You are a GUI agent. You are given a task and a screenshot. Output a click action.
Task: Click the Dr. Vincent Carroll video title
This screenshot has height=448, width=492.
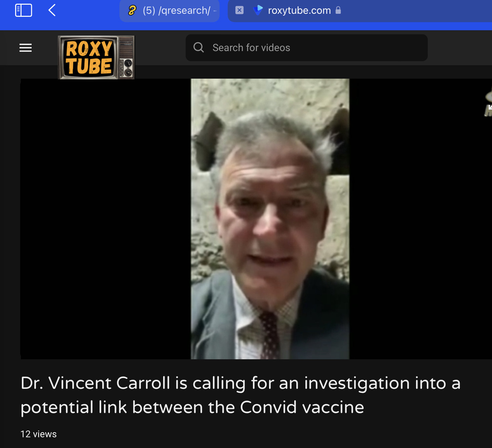tap(240, 395)
